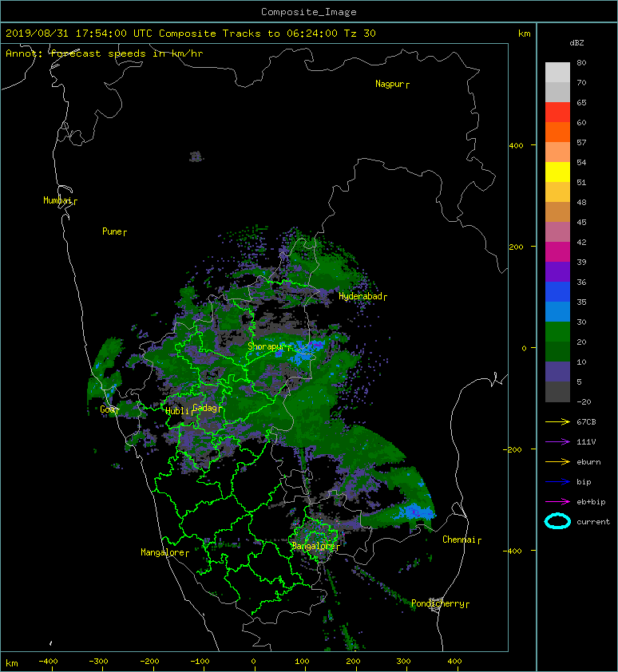618x672 pixels.
Task: Pick the light blue 30-35 dBZ swatch
Action: click(x=557, y=311)
